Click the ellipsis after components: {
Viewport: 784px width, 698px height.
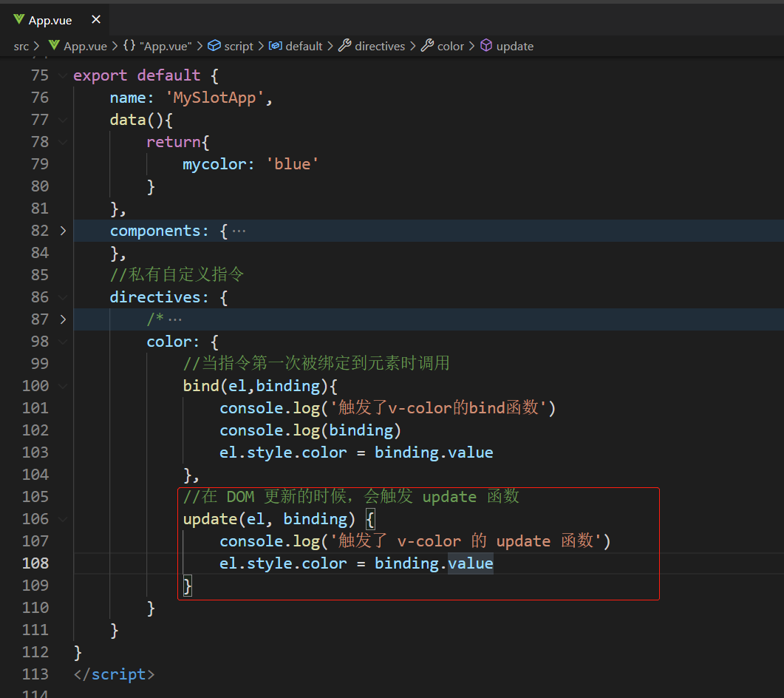(x=239, y=231)
